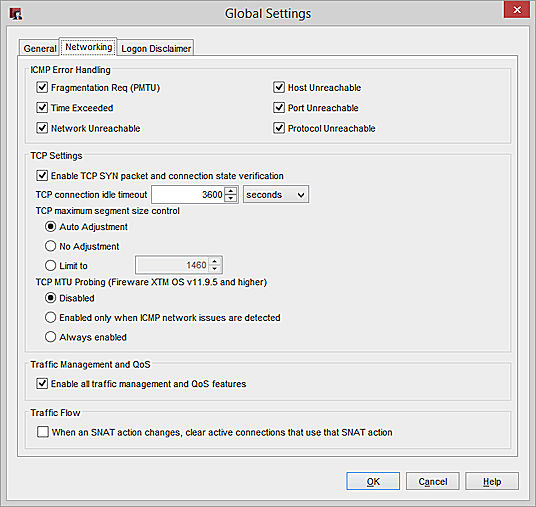
Task: Open Help for Global Settings
Action: 492,481
